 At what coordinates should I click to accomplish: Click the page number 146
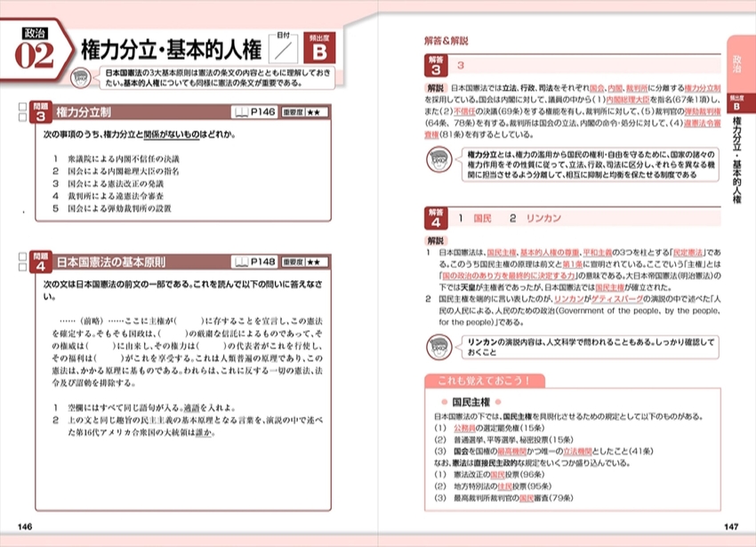[25, 527]
